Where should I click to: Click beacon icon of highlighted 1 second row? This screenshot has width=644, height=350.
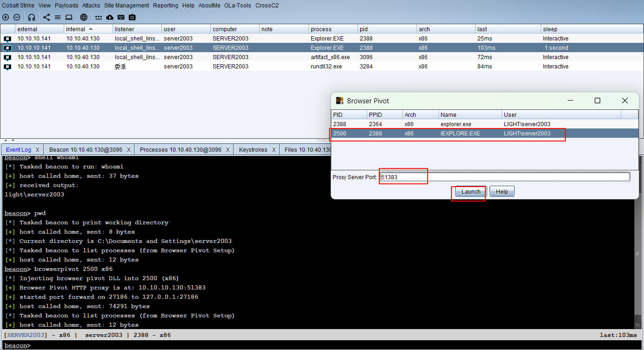(x=7, y=48)
